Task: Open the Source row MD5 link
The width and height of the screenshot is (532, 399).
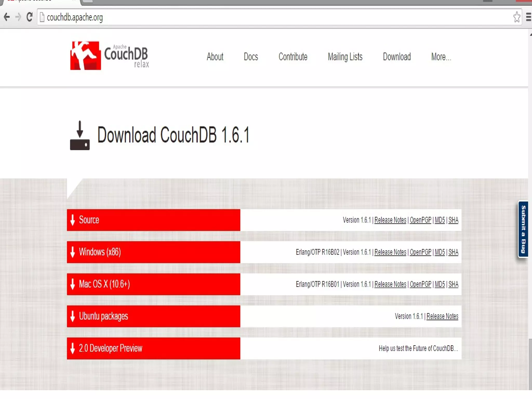Action: pos(440,220)
